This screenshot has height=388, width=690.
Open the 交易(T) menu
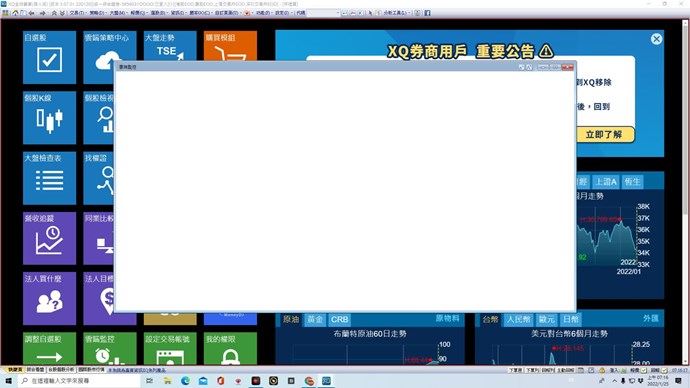click(x=77, y=13)
